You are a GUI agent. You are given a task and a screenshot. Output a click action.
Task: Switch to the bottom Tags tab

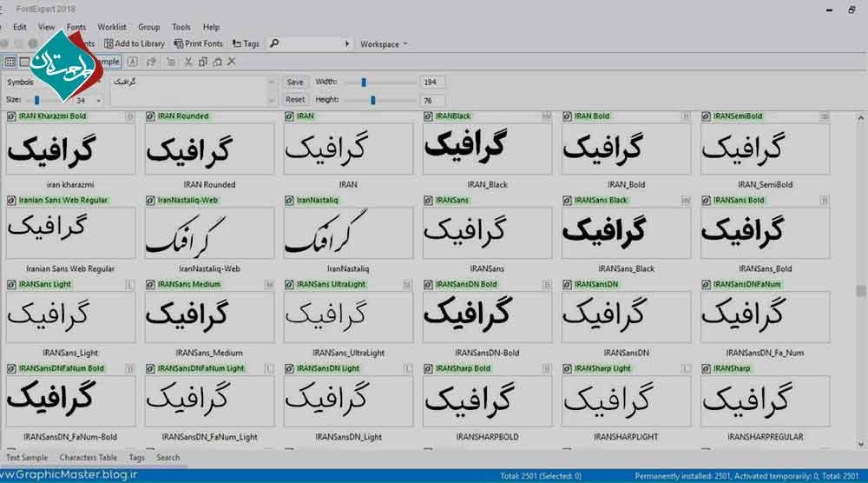[137, 458]
